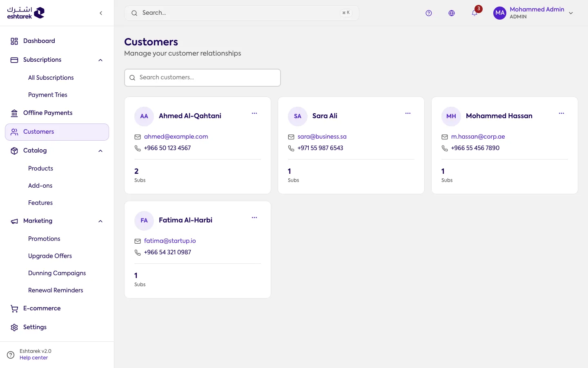588x368 pixels.
Task: Click the name Fatima Al-Harbi
Action: [185, 220]
